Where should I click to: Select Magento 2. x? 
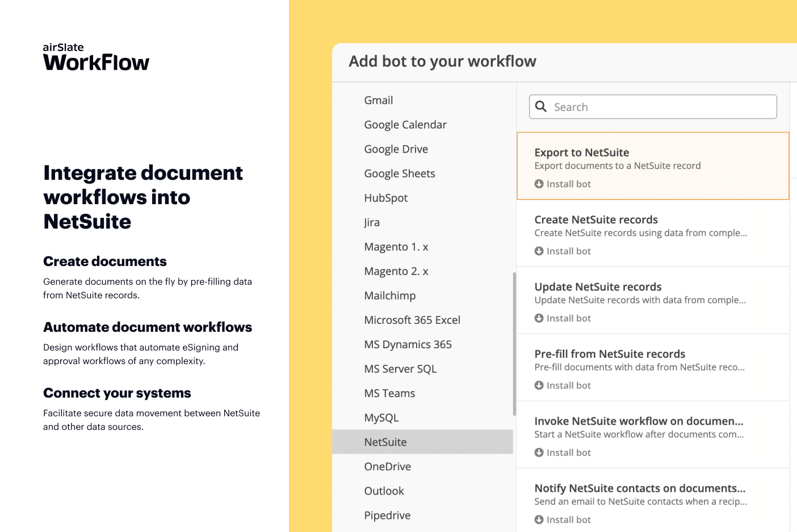[396, 271]
